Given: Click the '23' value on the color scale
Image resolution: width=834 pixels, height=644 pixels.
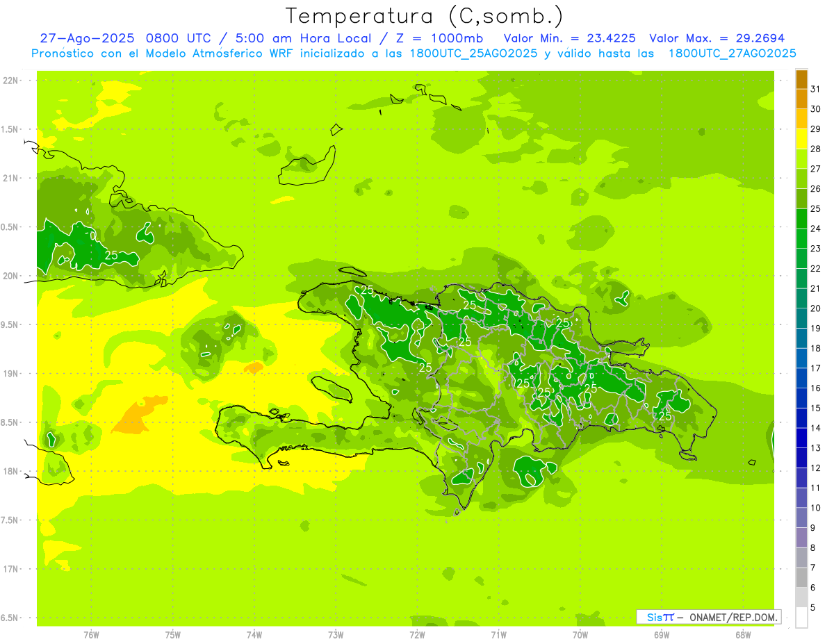Looking at the screenshot, I should click(816, 249).
